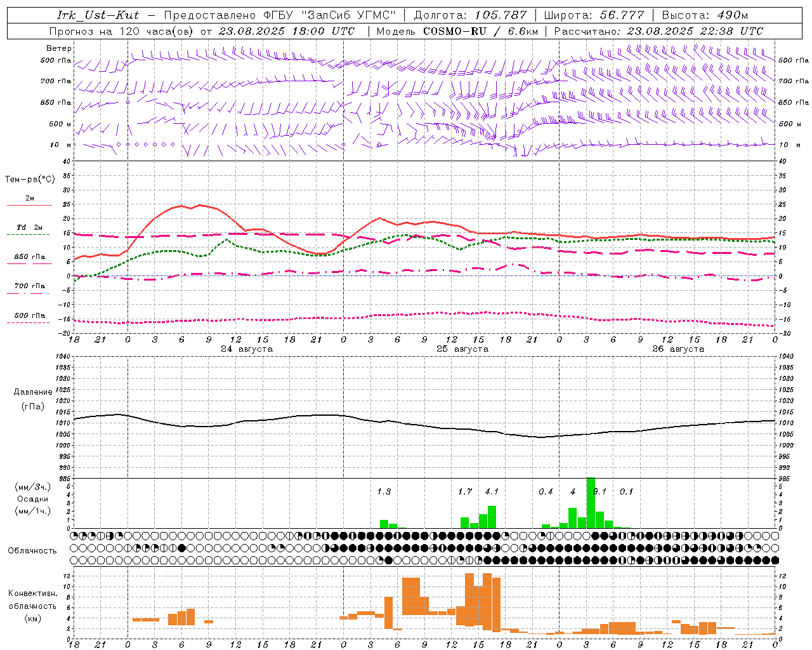The height and width of the screenshot is (650, 812).
Task: Click the Конвективн. panel label
Action: [33, 594]
